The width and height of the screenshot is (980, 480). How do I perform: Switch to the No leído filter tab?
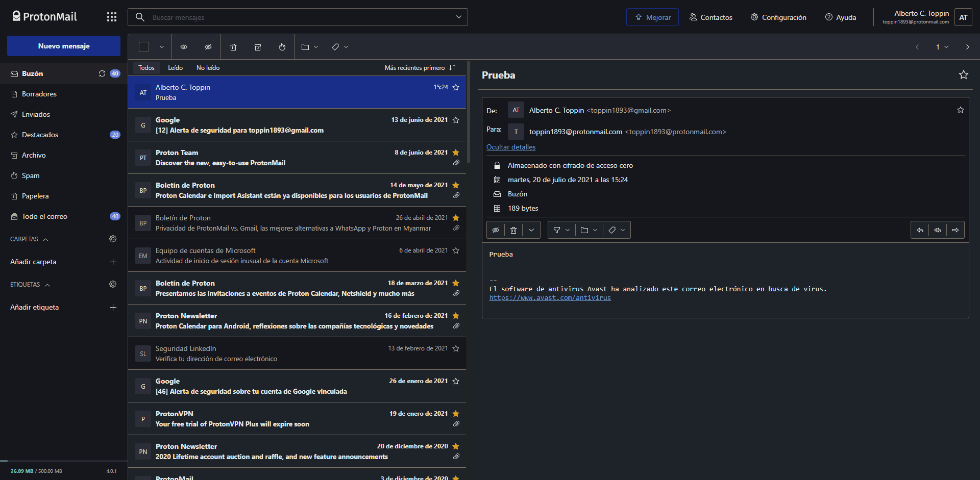pyautogui.click(x=208, y=68)
